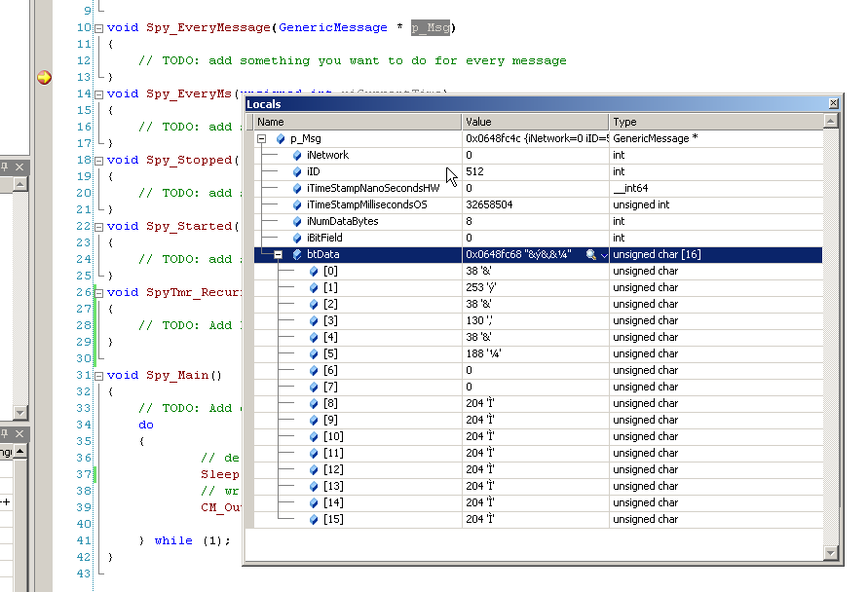Toggle the auto-hide pin on the lower-left panel

pyautogui.click(x=7, y=434)
